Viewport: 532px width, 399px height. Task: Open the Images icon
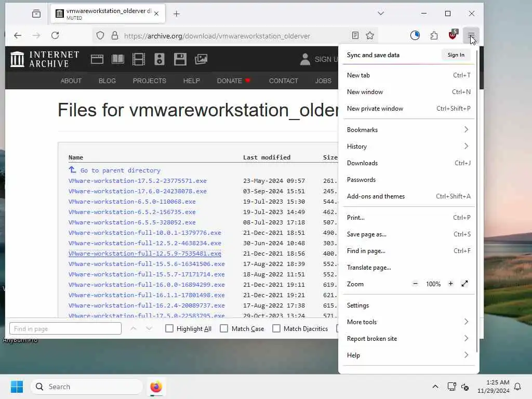pyautogui.click(x=201, y=59)
